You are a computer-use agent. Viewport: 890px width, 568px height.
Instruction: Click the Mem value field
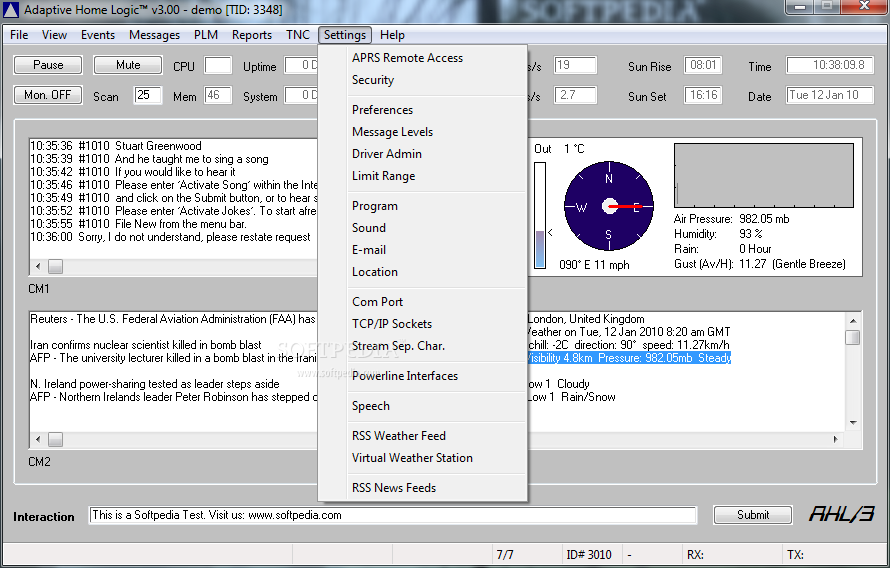coord(218,95)
